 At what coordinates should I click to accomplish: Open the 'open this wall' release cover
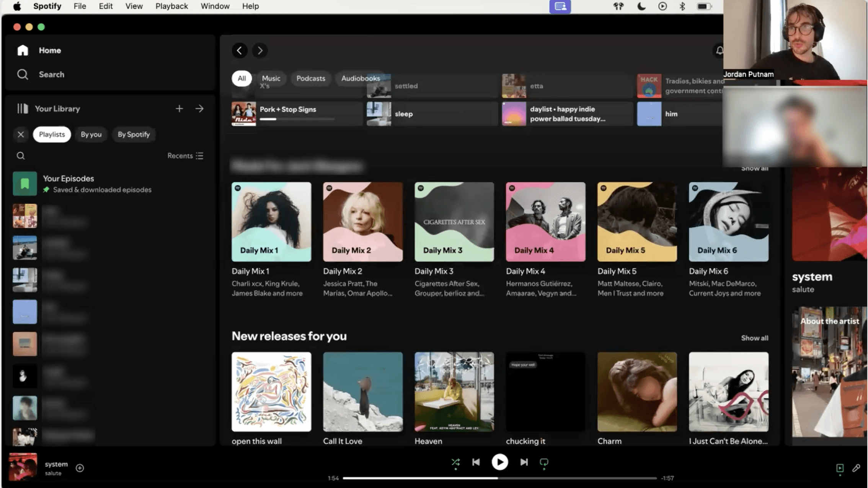point(271,392)
